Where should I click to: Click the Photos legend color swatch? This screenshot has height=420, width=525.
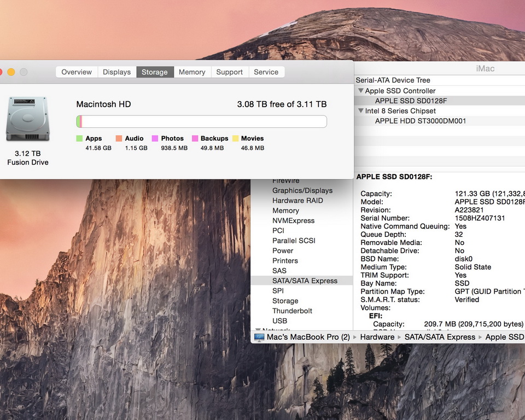(155, 138)
